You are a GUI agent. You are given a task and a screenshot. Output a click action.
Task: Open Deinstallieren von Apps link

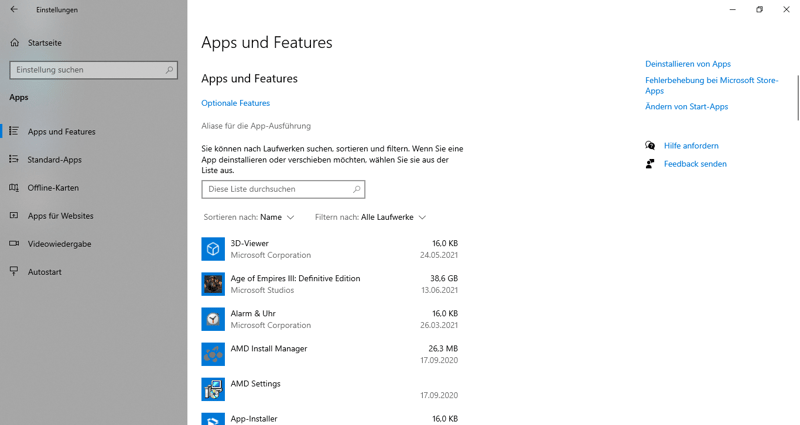pos(688,64)
